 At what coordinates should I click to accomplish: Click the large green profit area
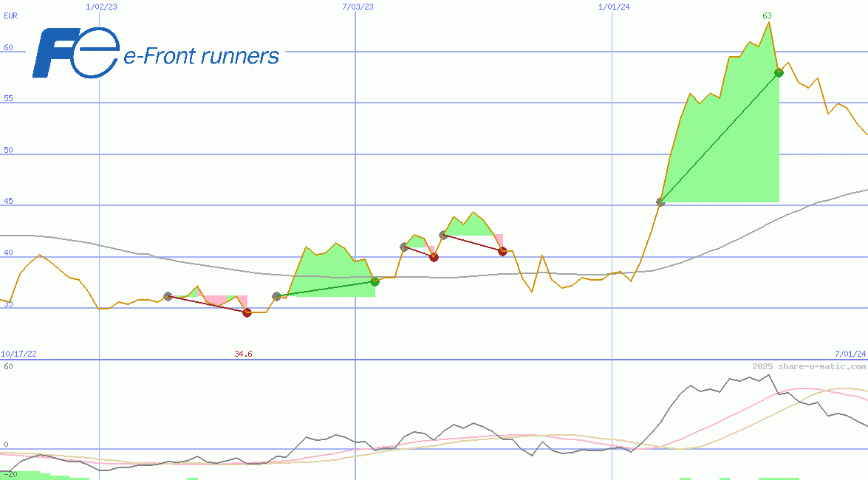[731, 148]
